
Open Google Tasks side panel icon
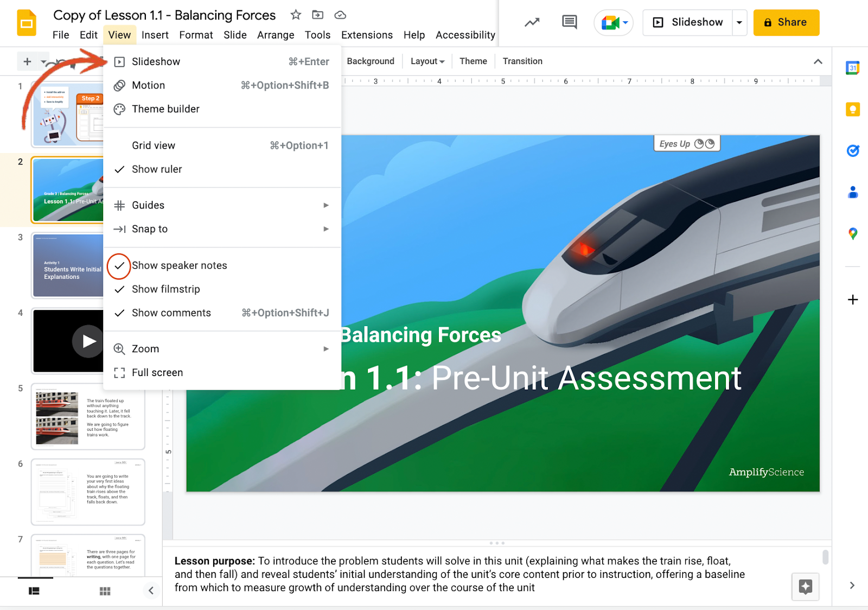coord(852,151)
